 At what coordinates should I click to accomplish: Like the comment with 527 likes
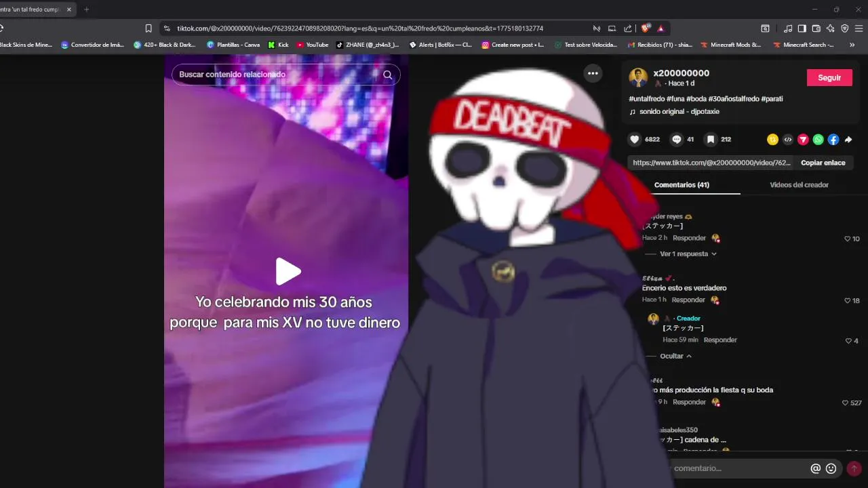(x=845, y=403)
